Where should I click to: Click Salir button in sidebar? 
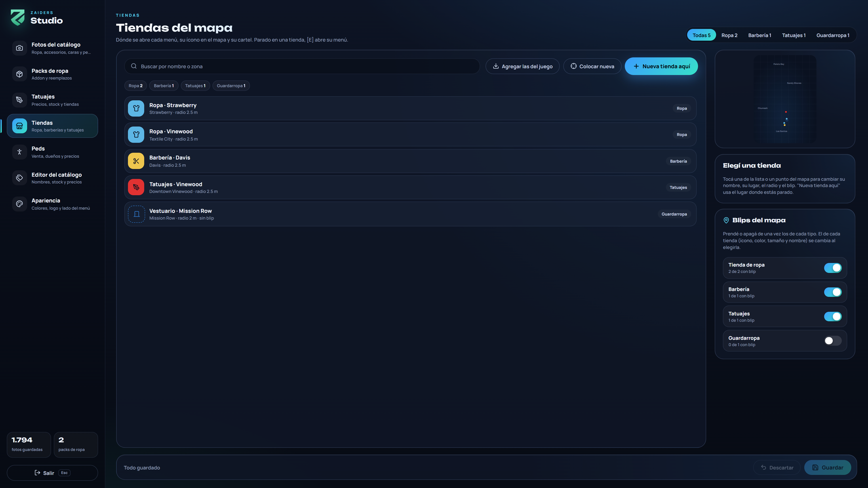click(52, 473)
